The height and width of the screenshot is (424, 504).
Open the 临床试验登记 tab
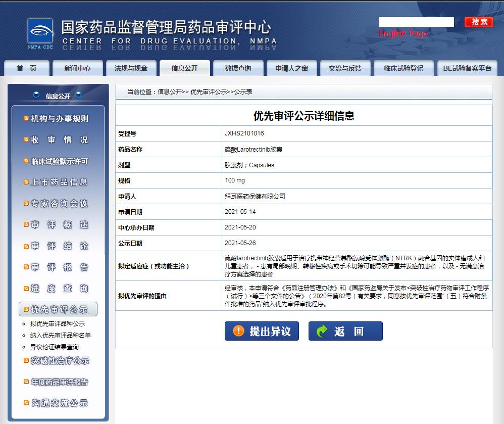[x=404, y=68]
